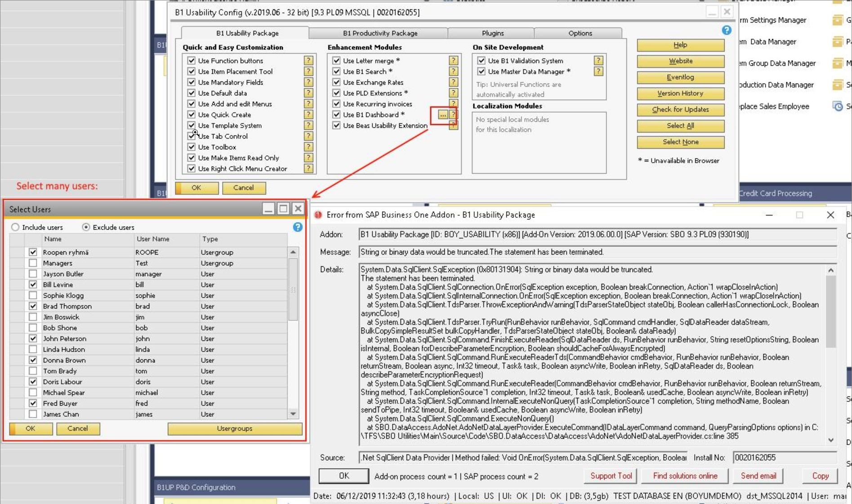The image size is (852, 504).
Task: Select Exclude users radio button
Action: click(86, 227)
